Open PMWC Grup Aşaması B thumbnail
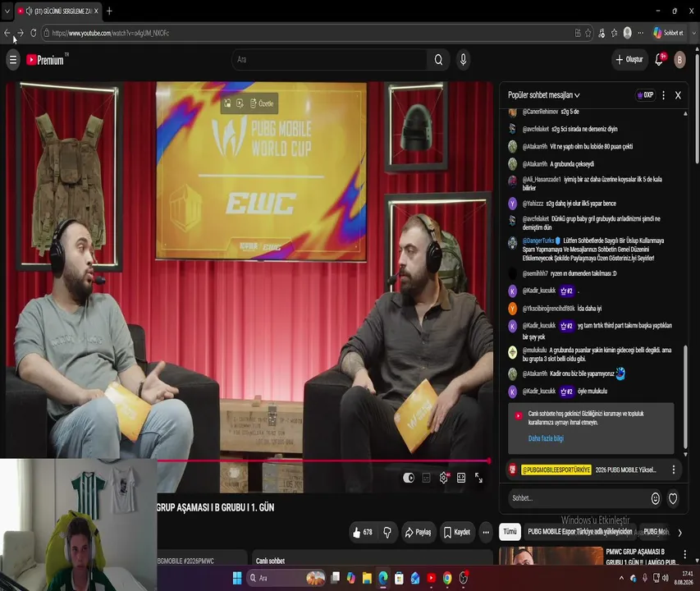The width and height of the screenshot is (700, 591). [551, 556]
